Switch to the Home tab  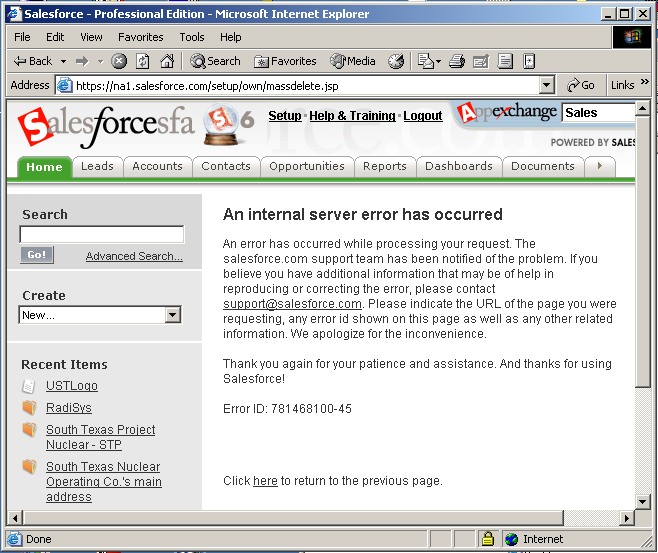(x=44, y=167)
